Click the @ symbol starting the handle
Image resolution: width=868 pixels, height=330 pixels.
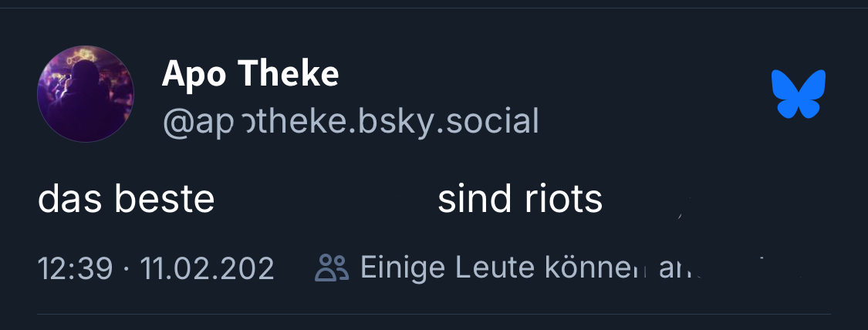pos(176,122)
